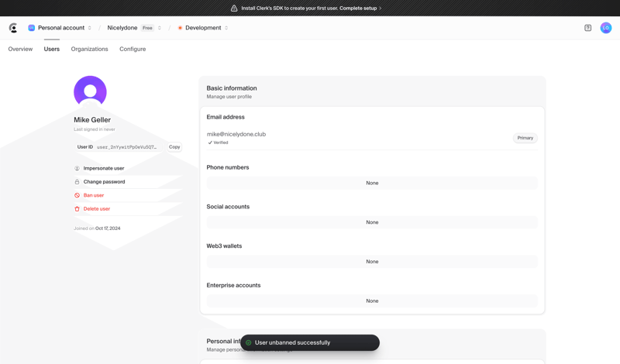Click the Ban user prohibited icon
620x364 pixels.
[x=77, y=195]
